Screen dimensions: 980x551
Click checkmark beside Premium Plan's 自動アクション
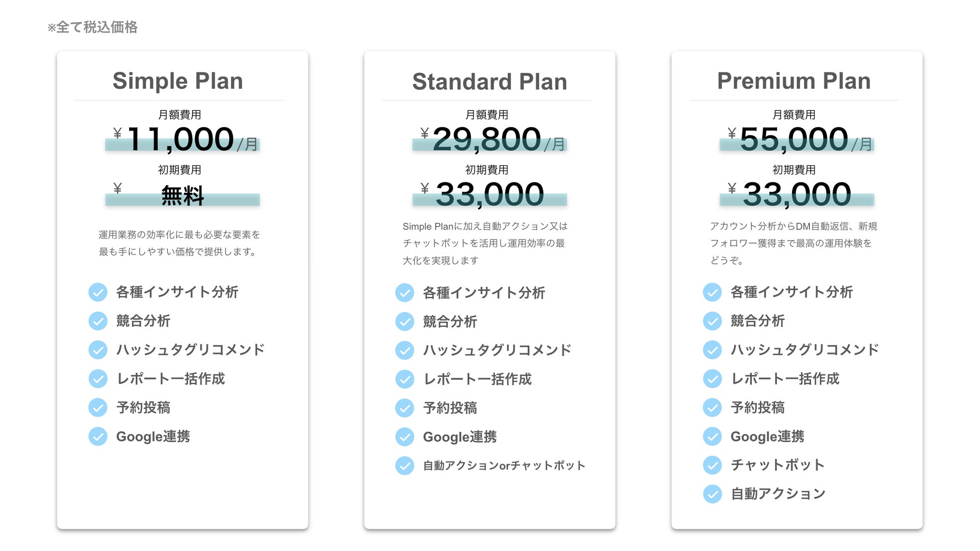pyautogui.click(x=712, y=494)
